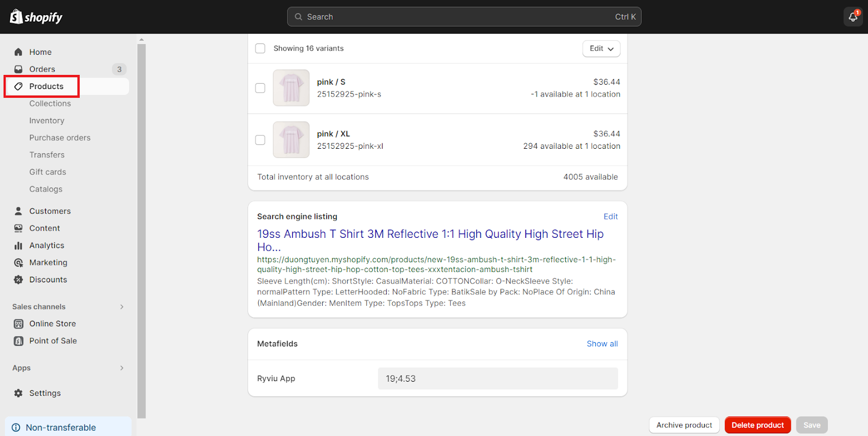The height and width of the screenshot is (436, 868).
Task: Click the Orders inbox icon
Action: (18, 69)
